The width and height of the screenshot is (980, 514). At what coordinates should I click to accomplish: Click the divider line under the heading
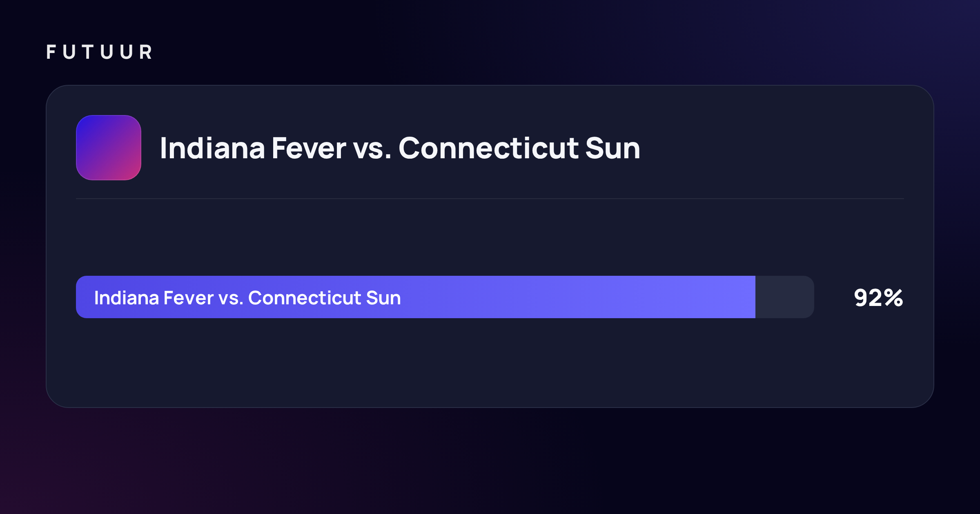click(x=490, y=199)
